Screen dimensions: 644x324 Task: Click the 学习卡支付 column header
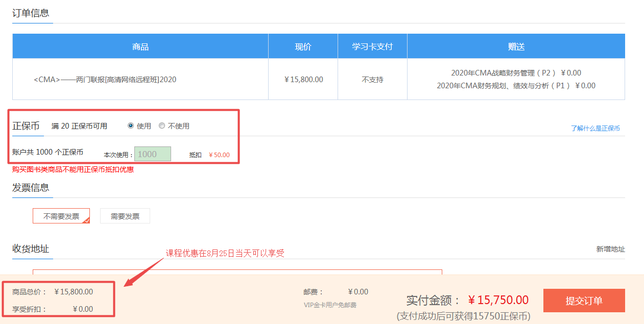point(372,47)
